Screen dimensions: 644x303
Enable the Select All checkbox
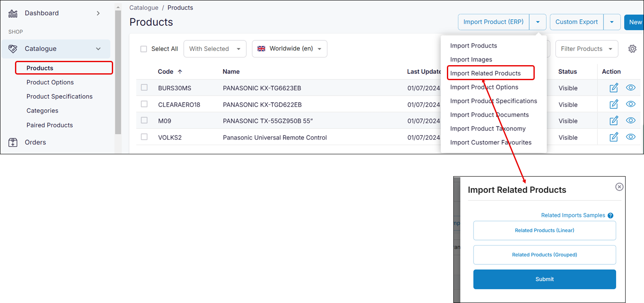[144, 48]
